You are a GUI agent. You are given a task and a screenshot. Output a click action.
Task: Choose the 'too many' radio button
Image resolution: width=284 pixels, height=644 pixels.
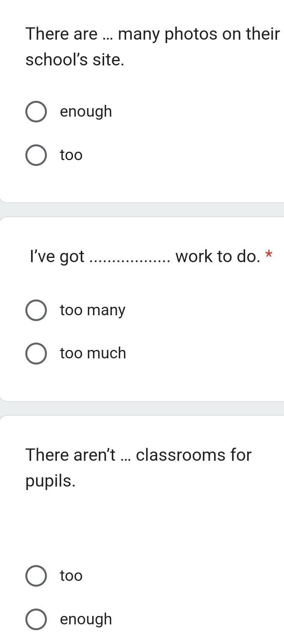36,310
